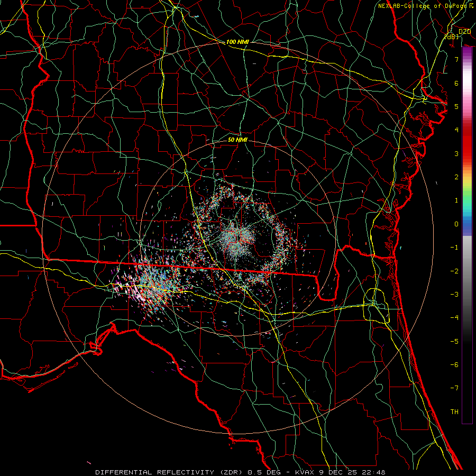Click the DZD legend title
Screen dimensions: 476x476
click(x=464, y=32)
